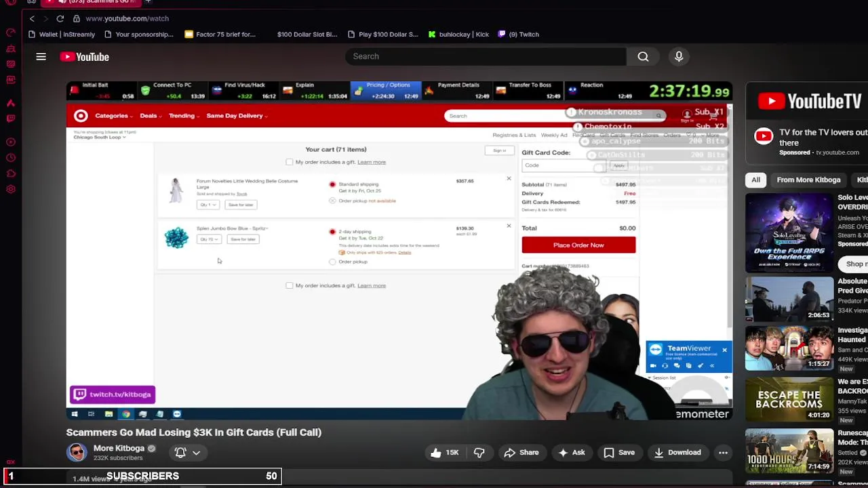The image size is (868, 488).
Task: Open More actions three-dot menu
Action: point(723,453)
